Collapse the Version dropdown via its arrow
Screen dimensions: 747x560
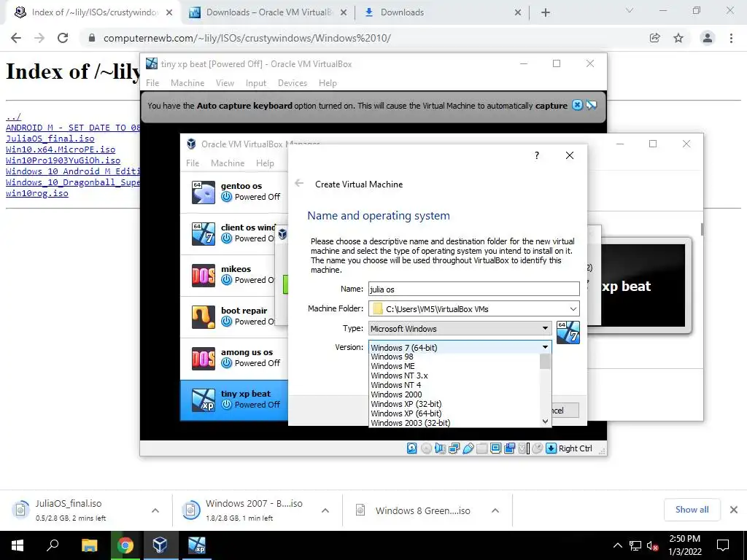[x=545, y=347]
